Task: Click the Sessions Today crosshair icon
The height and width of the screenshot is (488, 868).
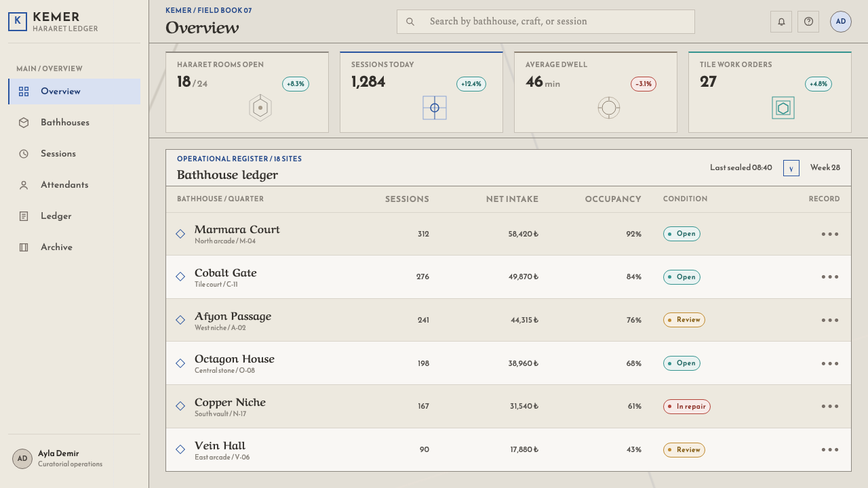Action: (435, 108)
